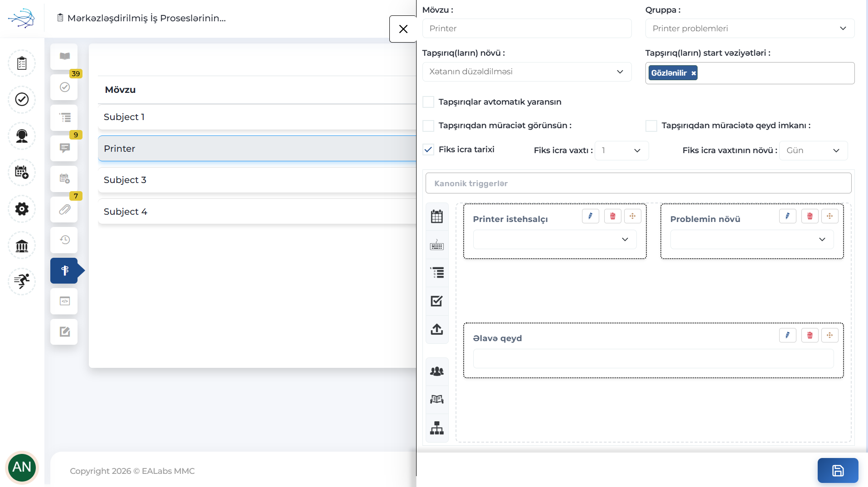Add a date field from calendar tool

tap(437, 217)
